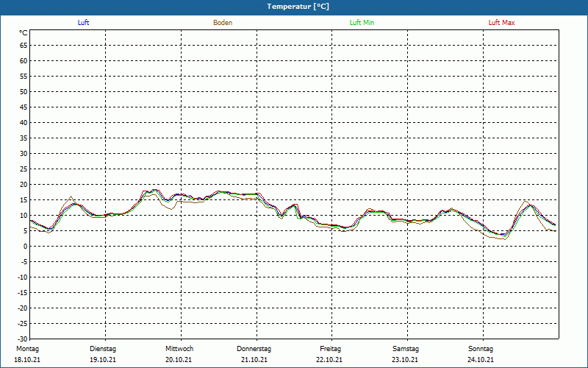Click the 65 value on temperature axis

pyautogui.click(x=24, y=46)
